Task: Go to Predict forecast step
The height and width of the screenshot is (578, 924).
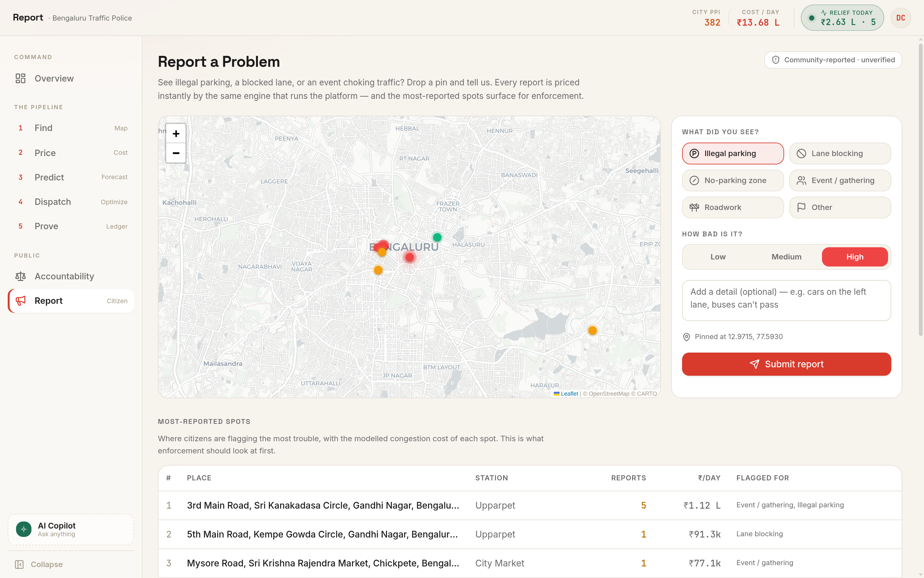Action: pos(71,177)
